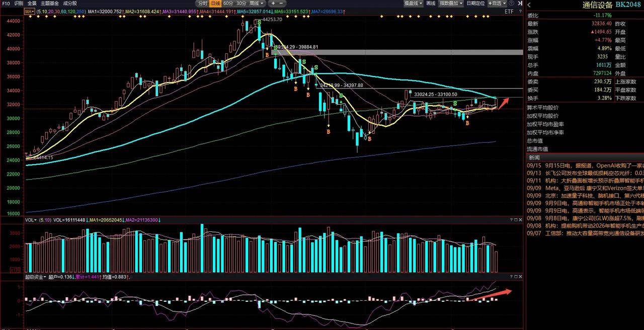This screenshot has height=330, width=644.
Task: Select the 30分 chart period
Action: [242, 3]
